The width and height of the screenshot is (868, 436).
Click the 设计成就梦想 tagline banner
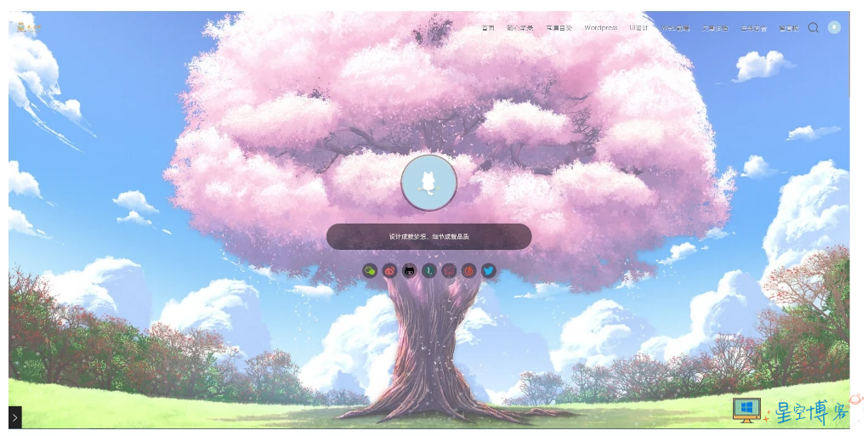click(429, 236)
